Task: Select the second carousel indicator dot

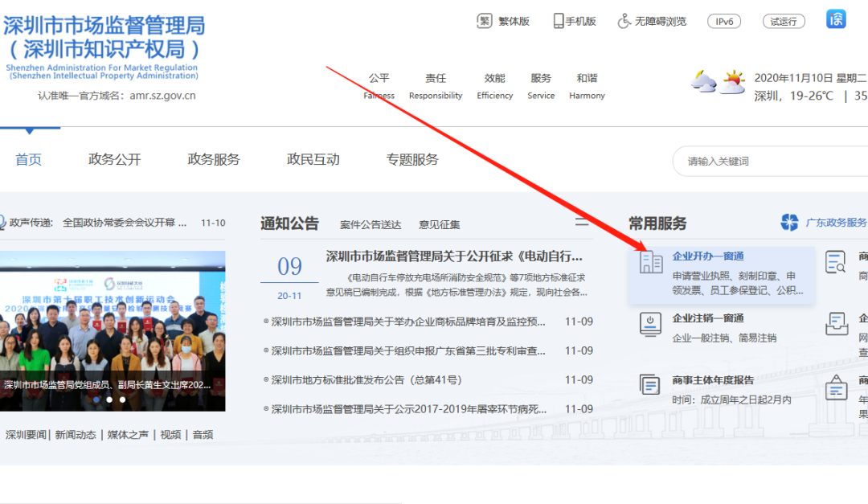Action: pos(109,400)
